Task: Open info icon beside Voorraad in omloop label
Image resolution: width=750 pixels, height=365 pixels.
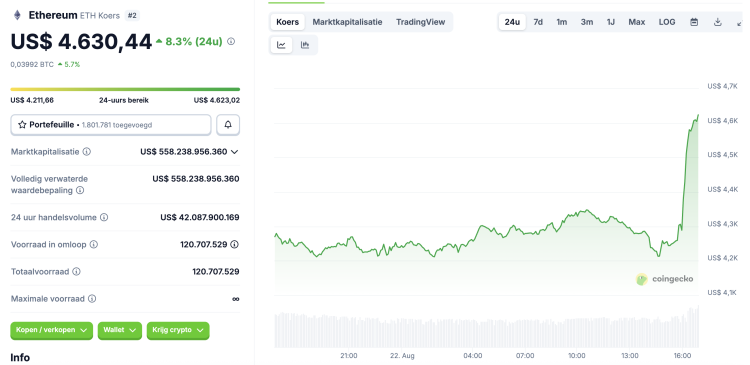Action: (94, 244)
